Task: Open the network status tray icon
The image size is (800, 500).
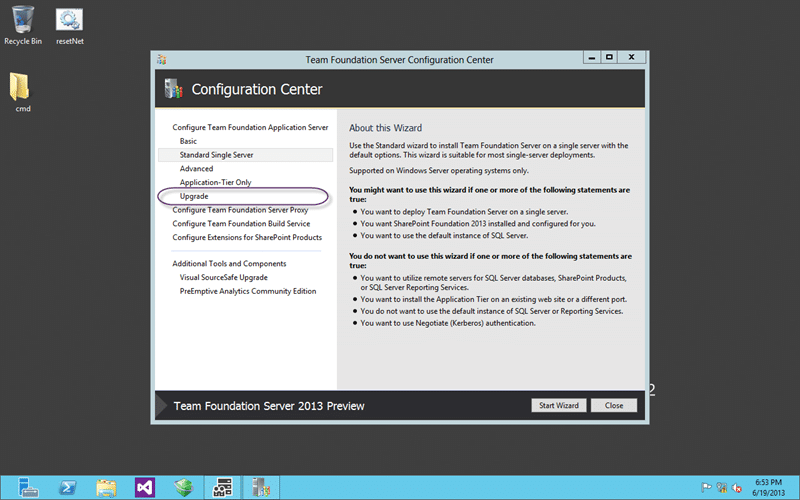Action: [721, 488]
